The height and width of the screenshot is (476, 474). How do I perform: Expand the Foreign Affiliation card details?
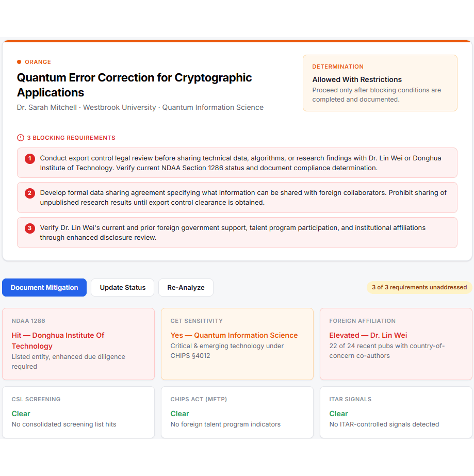click(396, 343)
